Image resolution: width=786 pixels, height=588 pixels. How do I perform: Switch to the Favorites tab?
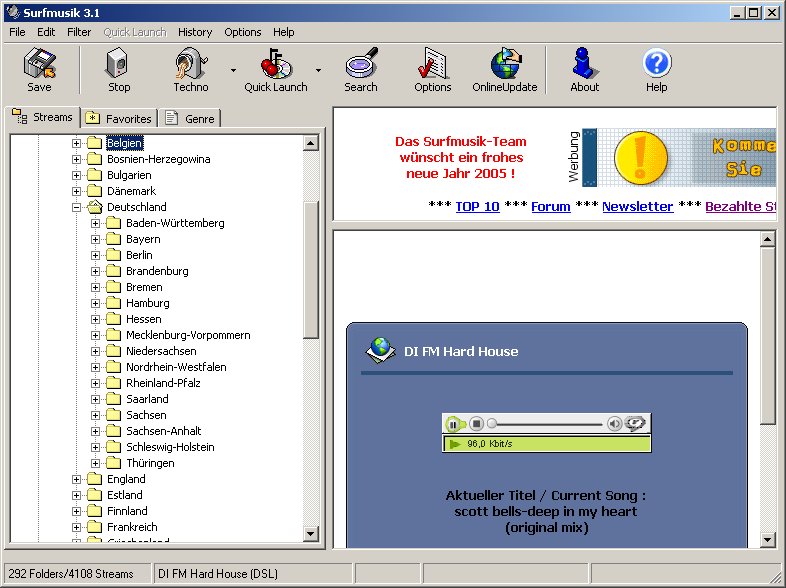[x=120, y=119]
